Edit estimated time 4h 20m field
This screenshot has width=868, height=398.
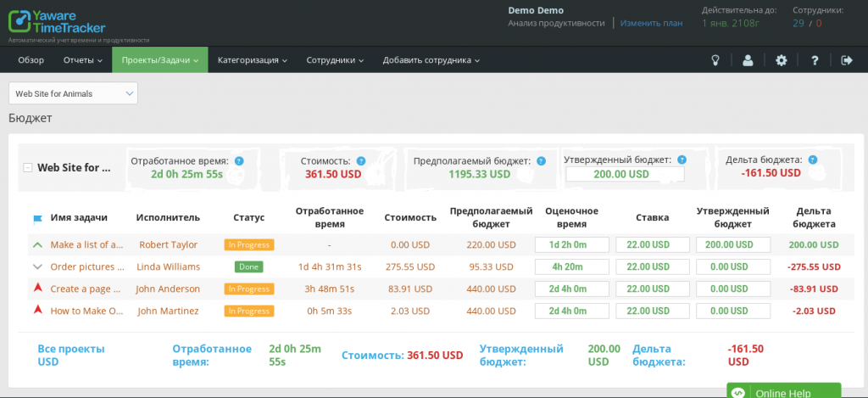pos(572,266)
